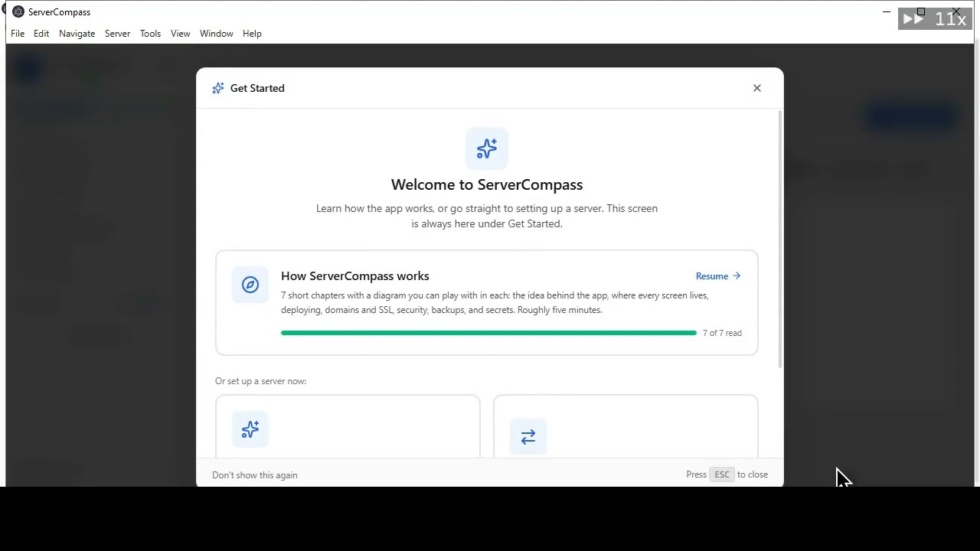This screenshot has width=980, height=551.
Task: Click the swap arrows icon in right card
Action: point(528,437)
